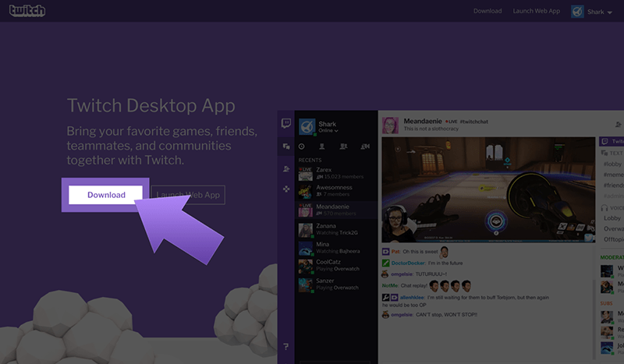Click the wrench moderator badge beside allenhklee
Image resolution: width=624 pixels, height=364 pixels.
(x=385, y=298)
